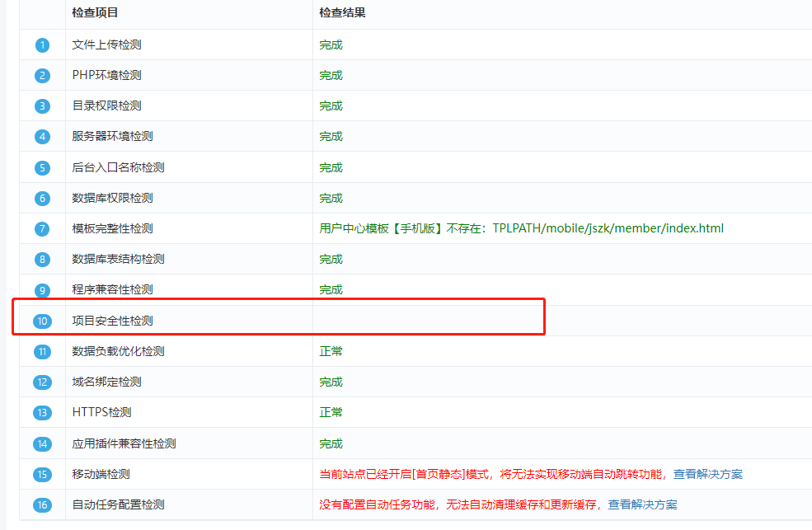Image resolution: width=812 pixels, height=530 pixels.
Task: Click the number 4 badge for 服务器环境检测
Action: [43, 137]
